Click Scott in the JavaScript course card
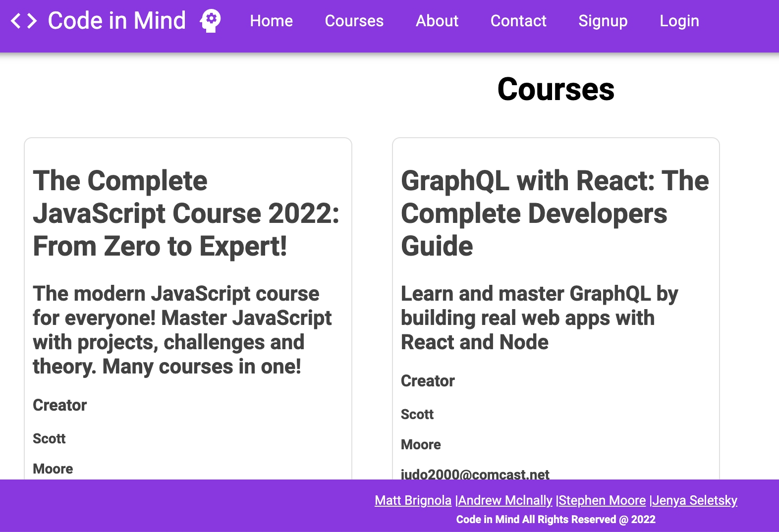This screenshot has height=532, width=779. coord(49,438)
